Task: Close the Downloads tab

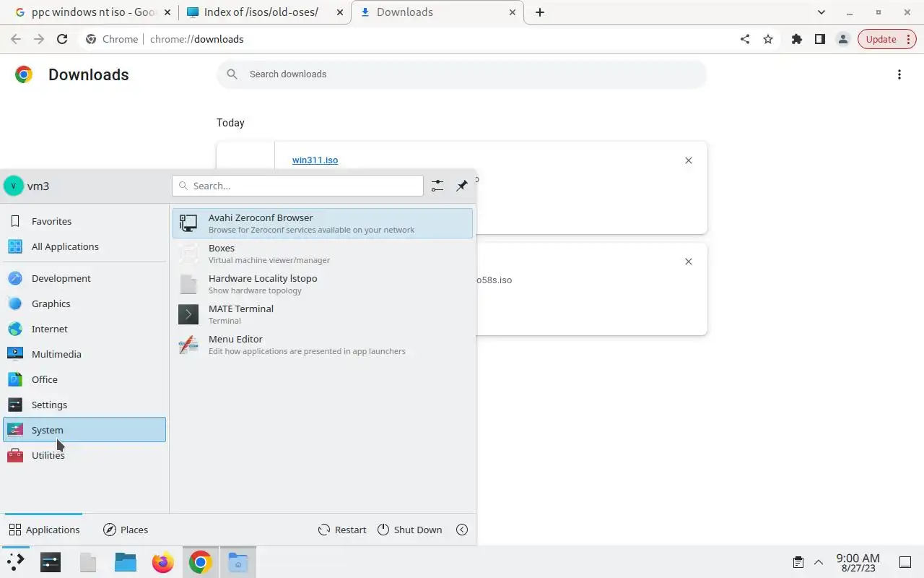Action: tap(513, 12)
